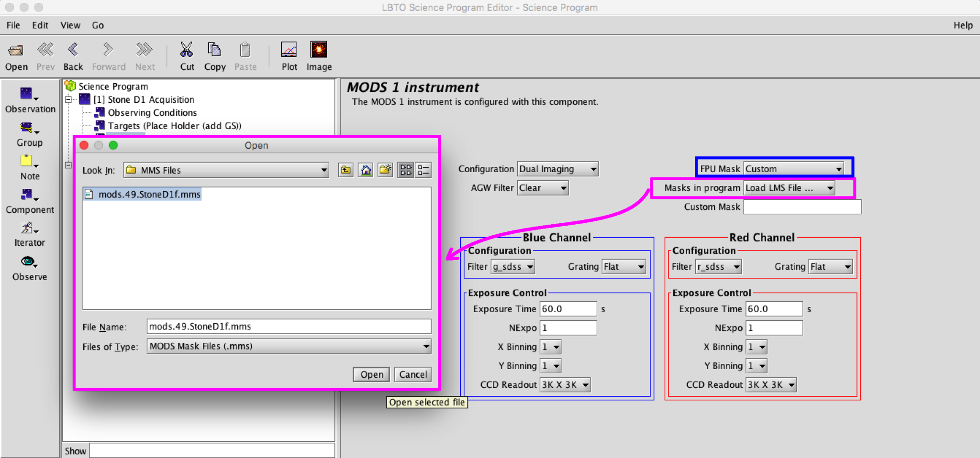
Task: Open the Blue Channel Filter dropdown
Action: pyautogui.click(x=513, y=267)
